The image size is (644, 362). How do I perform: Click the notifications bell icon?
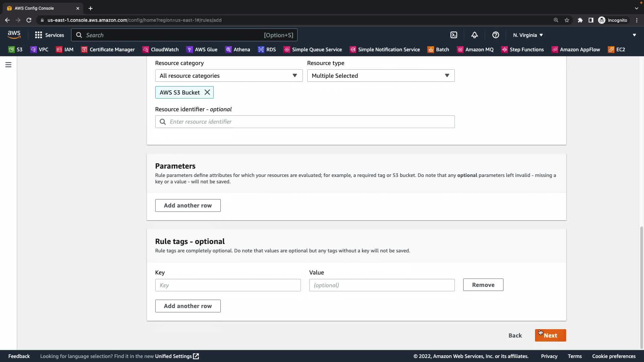(x=474, y=35)
